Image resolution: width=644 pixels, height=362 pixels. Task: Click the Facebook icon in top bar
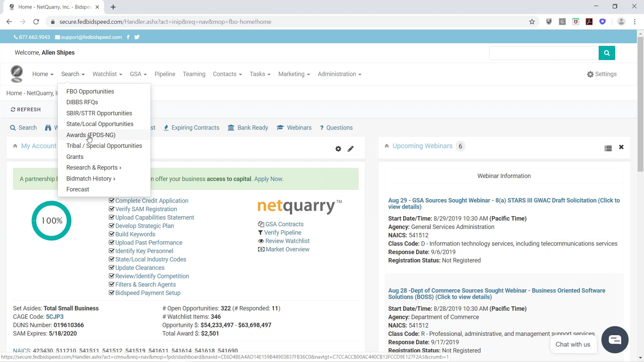pos(128,37)
